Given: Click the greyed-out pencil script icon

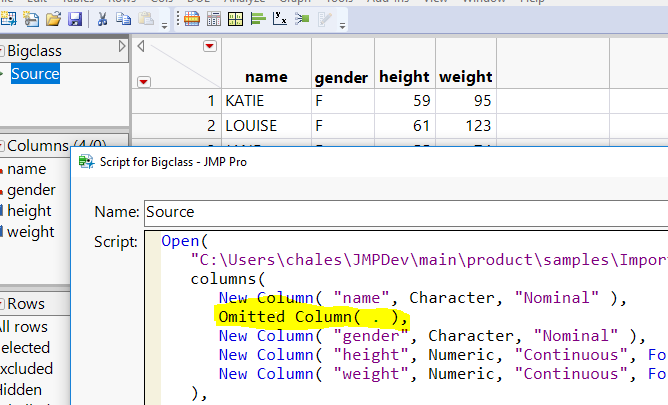Looking at the screenshot, I should 324,19.
